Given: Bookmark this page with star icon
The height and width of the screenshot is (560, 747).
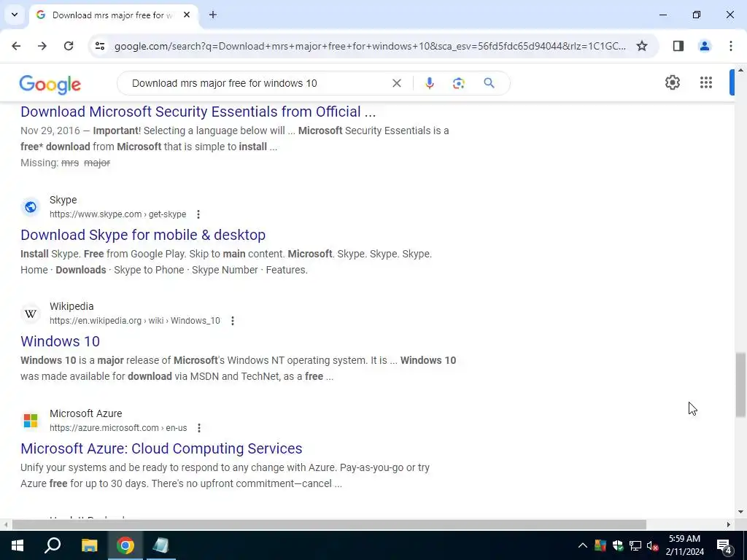Looking at the screenshot, I should tap(642, 46).
